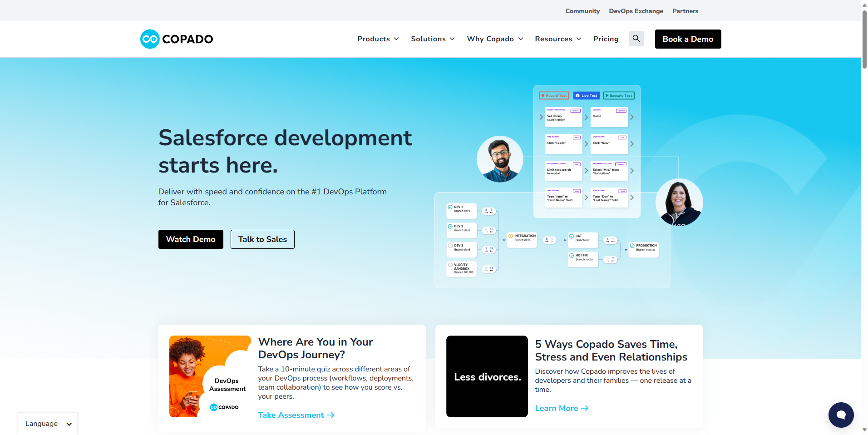Click the Set library search order card
868x435 pixels.
563,117
